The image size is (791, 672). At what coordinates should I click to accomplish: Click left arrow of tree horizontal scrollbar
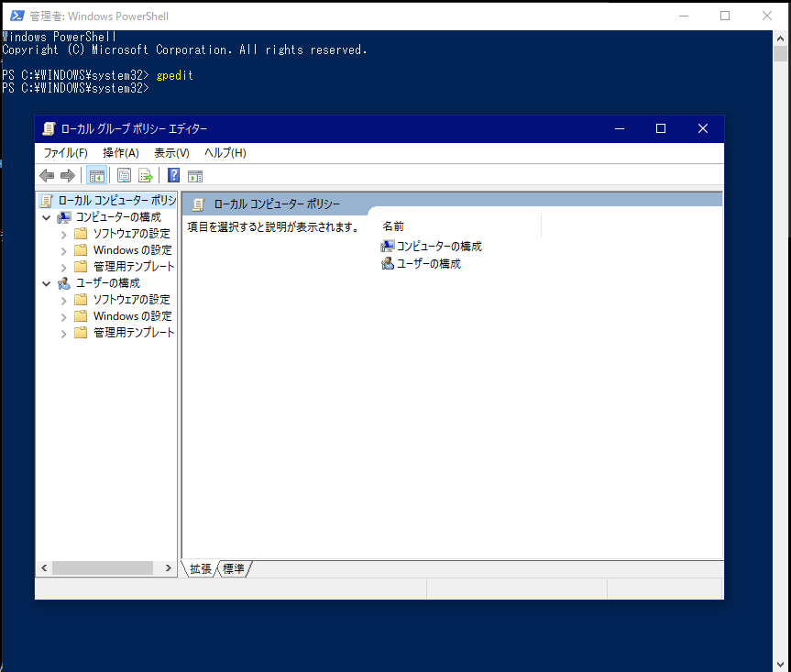click(44, 568)
